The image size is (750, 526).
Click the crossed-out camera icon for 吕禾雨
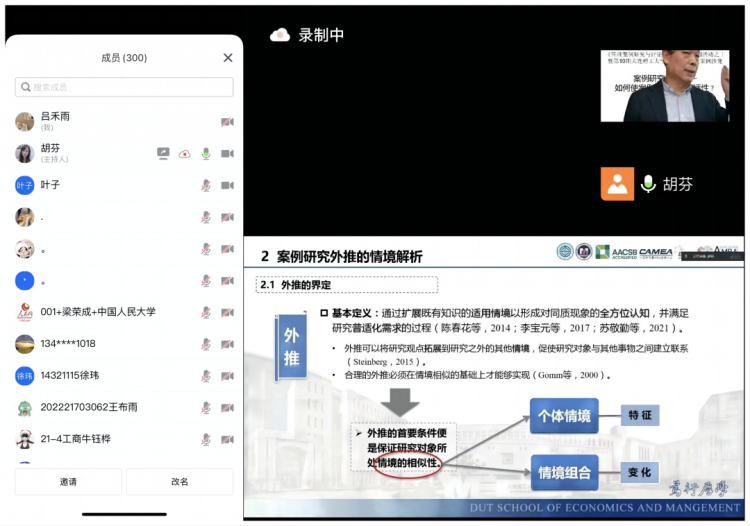point(227,122)
